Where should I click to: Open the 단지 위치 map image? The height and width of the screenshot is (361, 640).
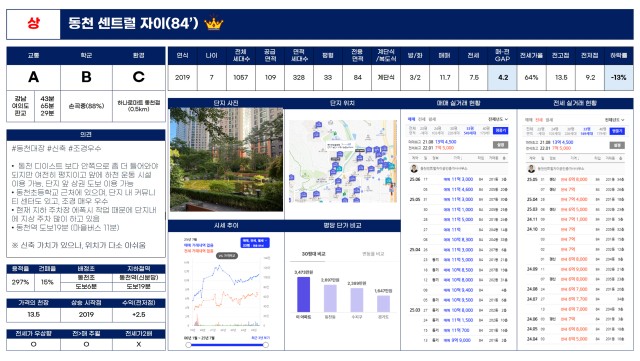tap(343, 161)
